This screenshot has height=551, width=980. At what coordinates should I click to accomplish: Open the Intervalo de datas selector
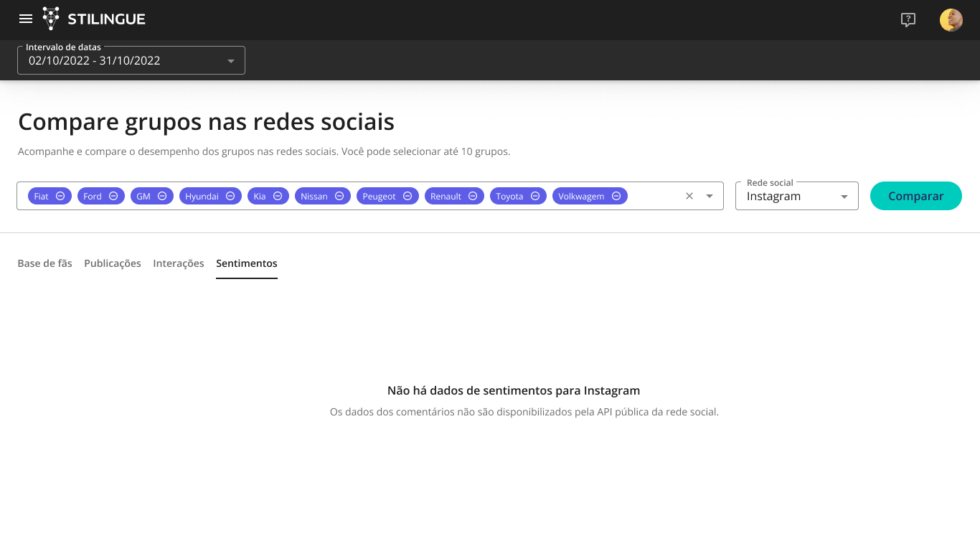(131, 61)
